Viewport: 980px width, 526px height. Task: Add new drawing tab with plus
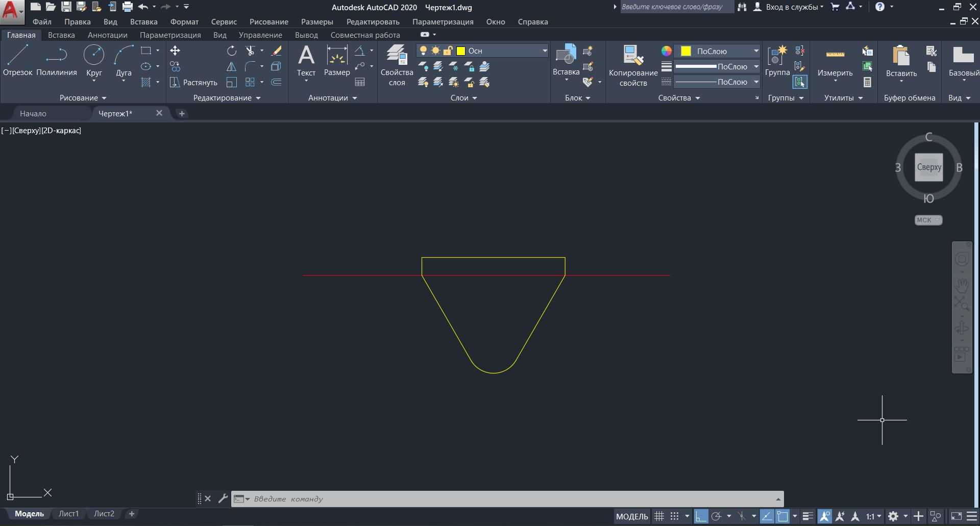pos(182,113)
